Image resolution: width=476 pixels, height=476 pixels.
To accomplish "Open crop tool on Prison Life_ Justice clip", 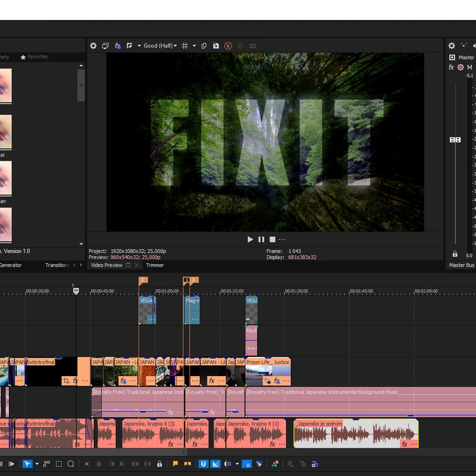I will coord(267,380).
